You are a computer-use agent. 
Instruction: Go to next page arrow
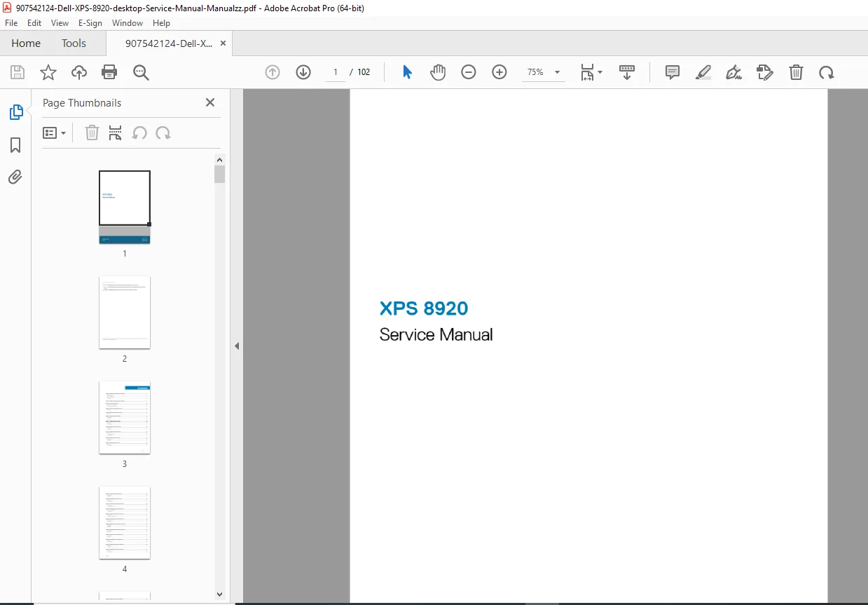click(x=303, y=72)
